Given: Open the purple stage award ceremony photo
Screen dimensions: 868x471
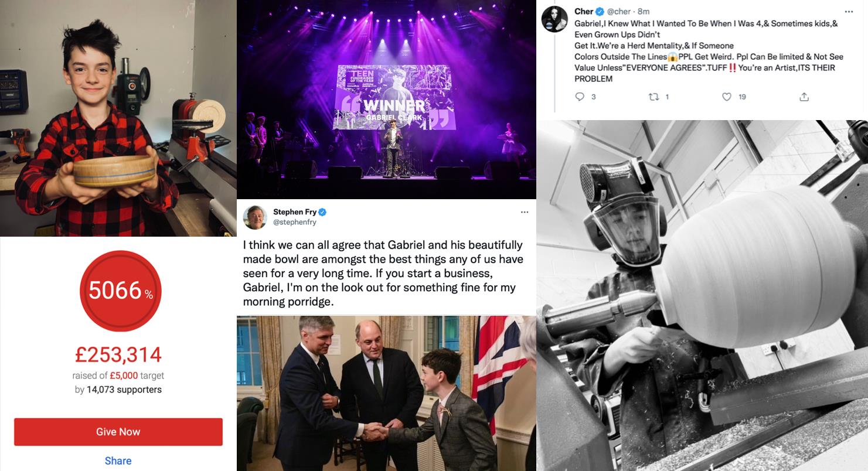Looking at the screenshot, I should [386, 100].
